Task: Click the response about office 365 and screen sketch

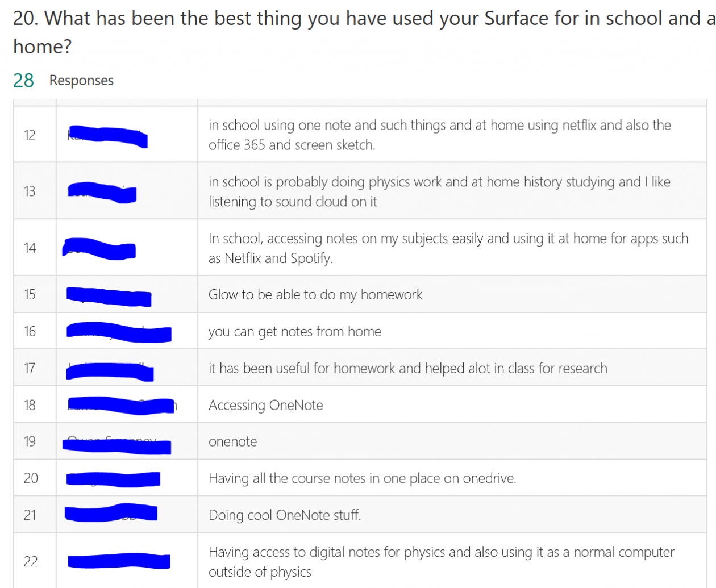Action: click(439, 135)
